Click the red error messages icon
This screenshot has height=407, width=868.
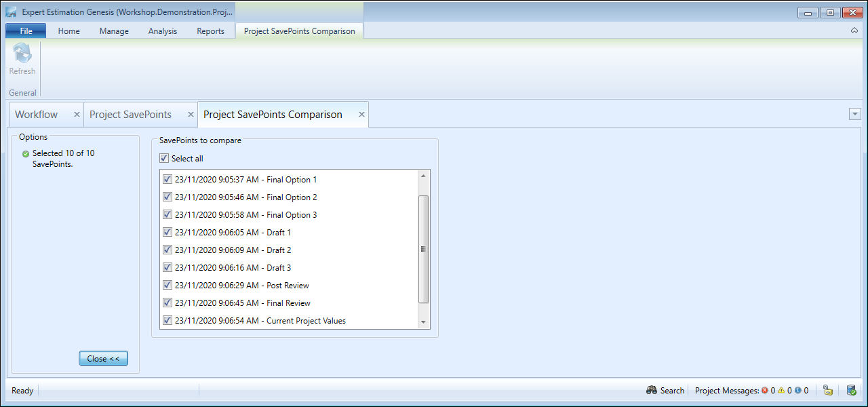tap(765, 391)
